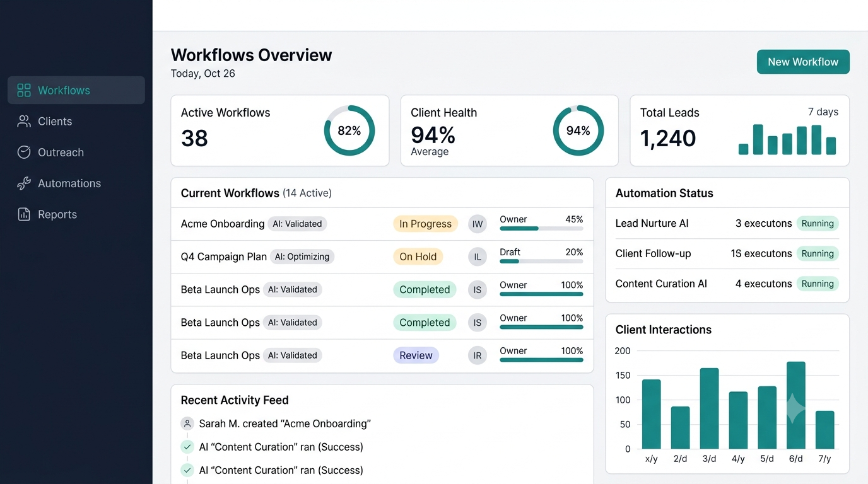Image resolution: width=868 pixels, height=484 pixels.
Task: Click the Today, Oct 26 date text
Action: (203, 74)
